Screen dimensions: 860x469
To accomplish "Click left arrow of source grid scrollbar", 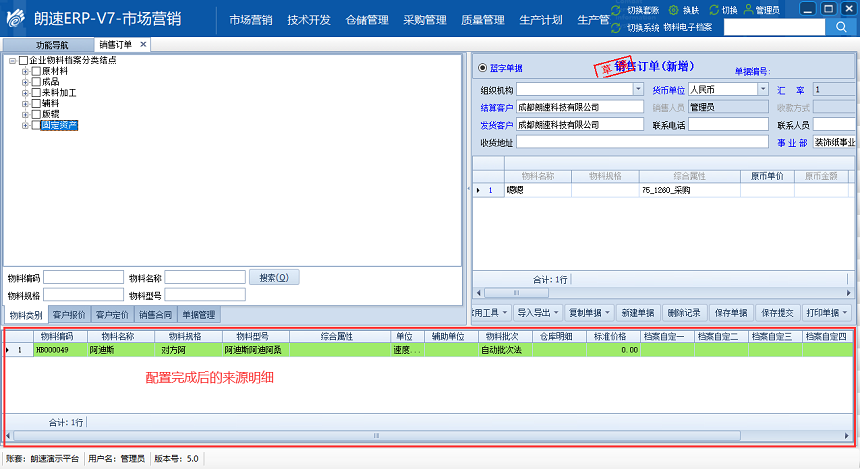I will coord(8,436).
